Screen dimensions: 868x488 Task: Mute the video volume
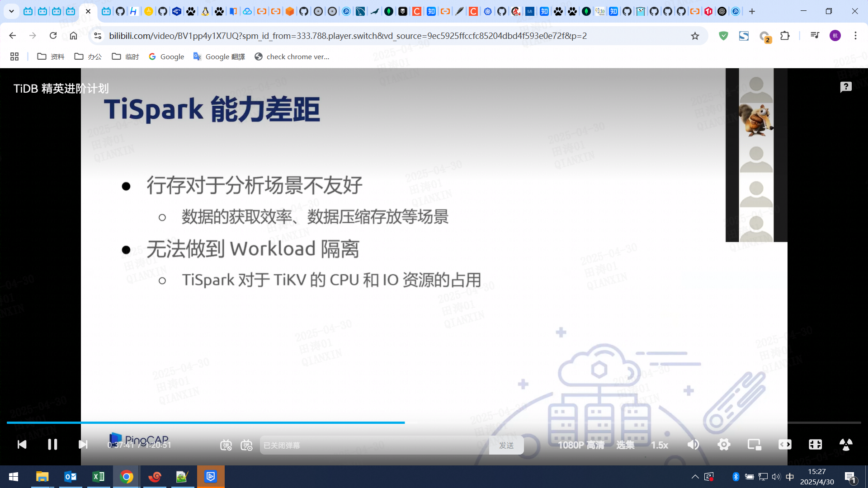tap(693, 445)
